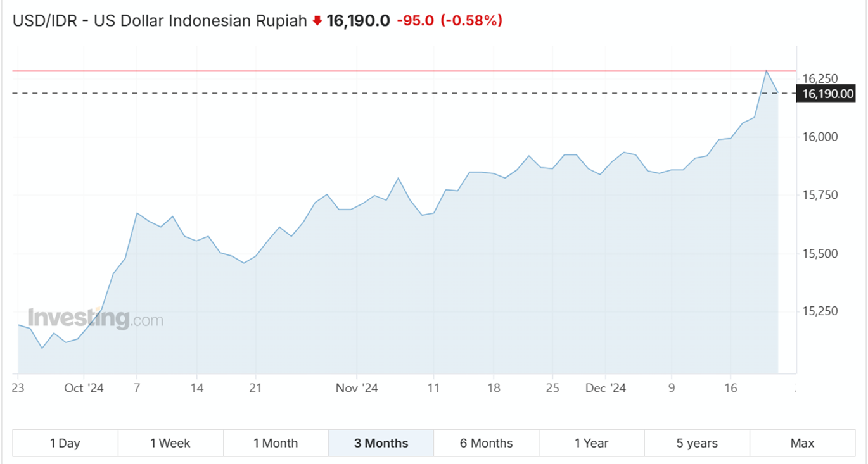Select the 1 Day time range

65,443
